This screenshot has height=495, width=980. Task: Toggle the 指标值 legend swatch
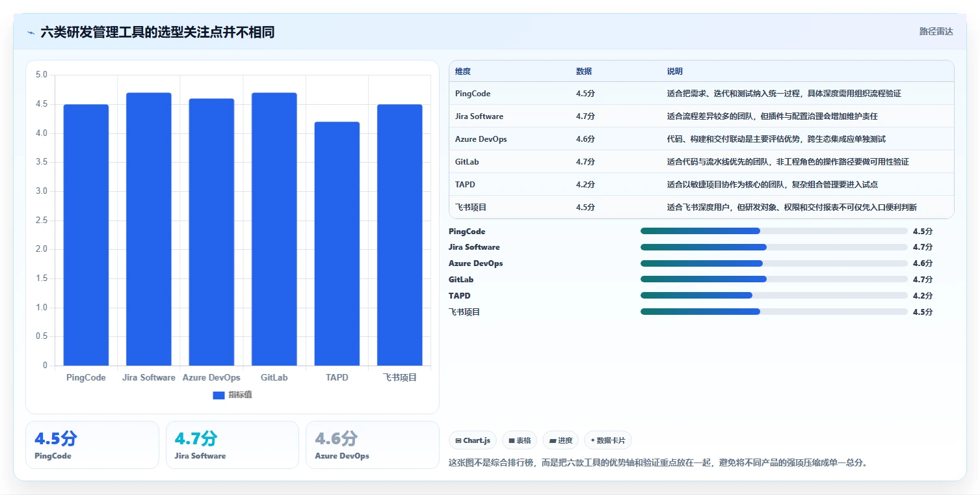pos(219,395)
